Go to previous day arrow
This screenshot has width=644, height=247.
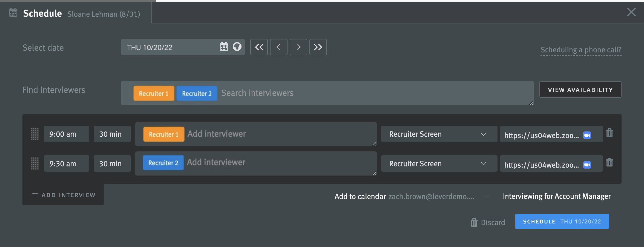pyautogui.click(x=278, y=47)
